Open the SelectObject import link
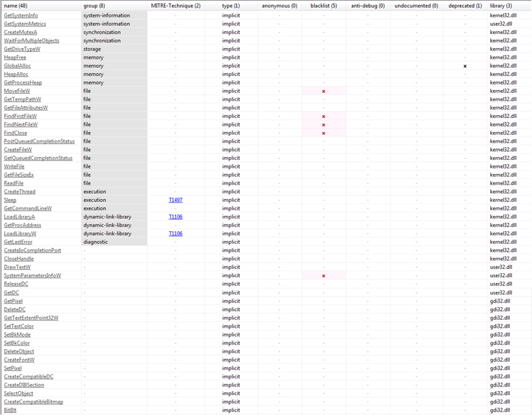 click(19, 394)
